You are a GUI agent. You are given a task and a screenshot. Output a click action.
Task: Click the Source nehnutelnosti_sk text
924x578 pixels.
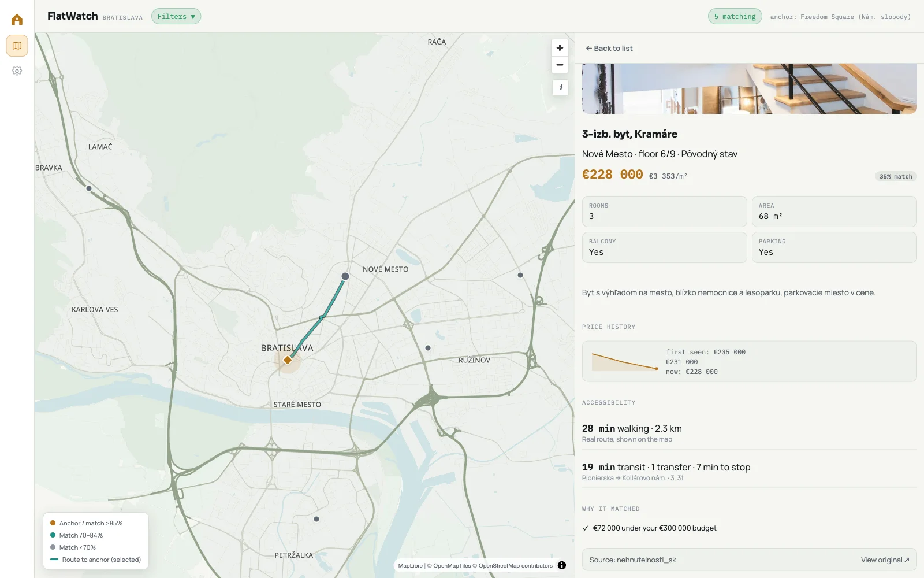coord(632,560)
